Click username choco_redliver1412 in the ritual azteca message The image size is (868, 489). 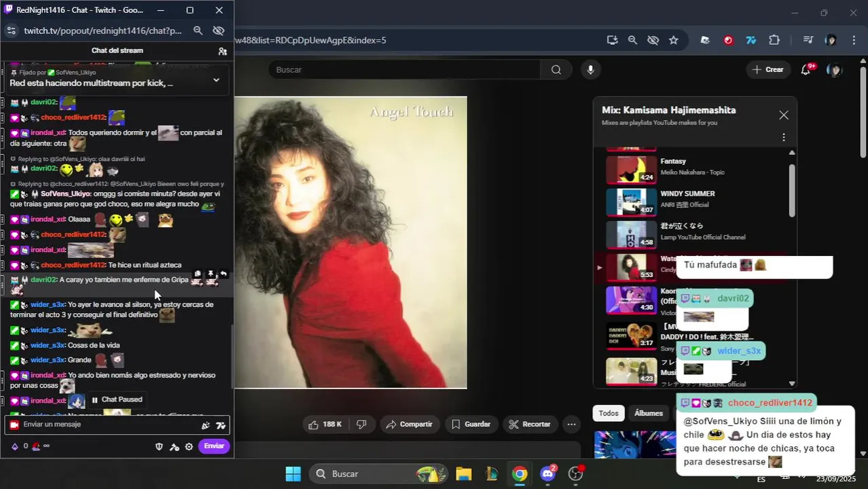(x=73, y=265)
